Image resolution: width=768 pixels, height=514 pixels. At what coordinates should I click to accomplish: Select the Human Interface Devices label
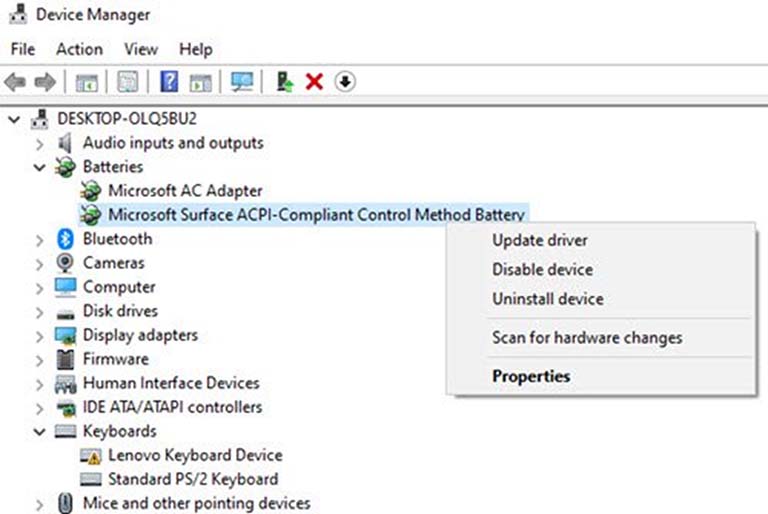[x=171, y=383]
